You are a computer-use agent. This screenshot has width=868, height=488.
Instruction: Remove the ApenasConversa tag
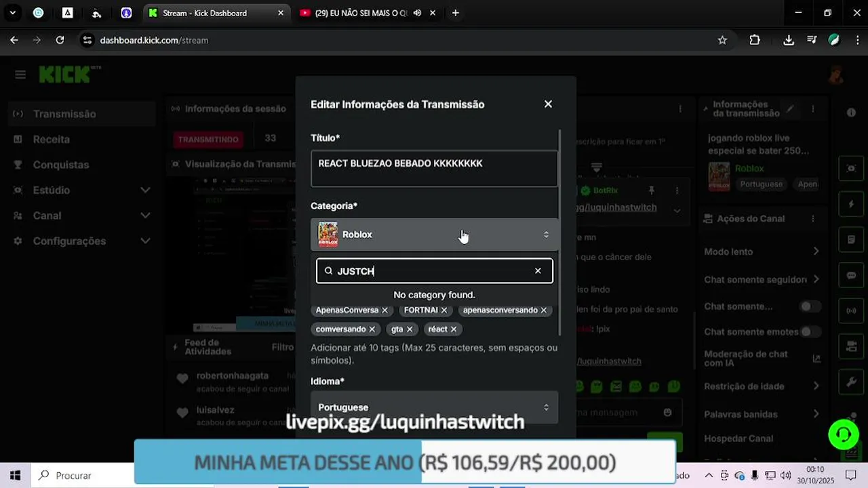(x=384, y=310)
